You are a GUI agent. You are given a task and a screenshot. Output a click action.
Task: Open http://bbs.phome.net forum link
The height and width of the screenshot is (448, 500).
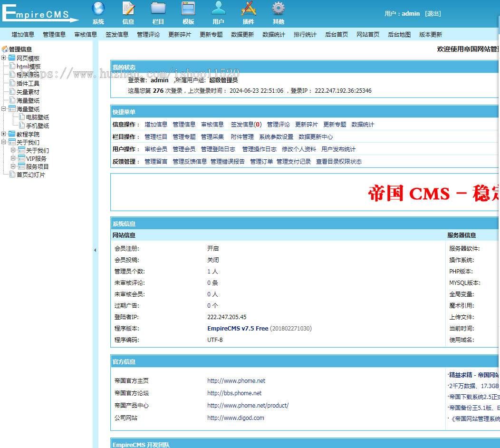(x=234, y=393)
